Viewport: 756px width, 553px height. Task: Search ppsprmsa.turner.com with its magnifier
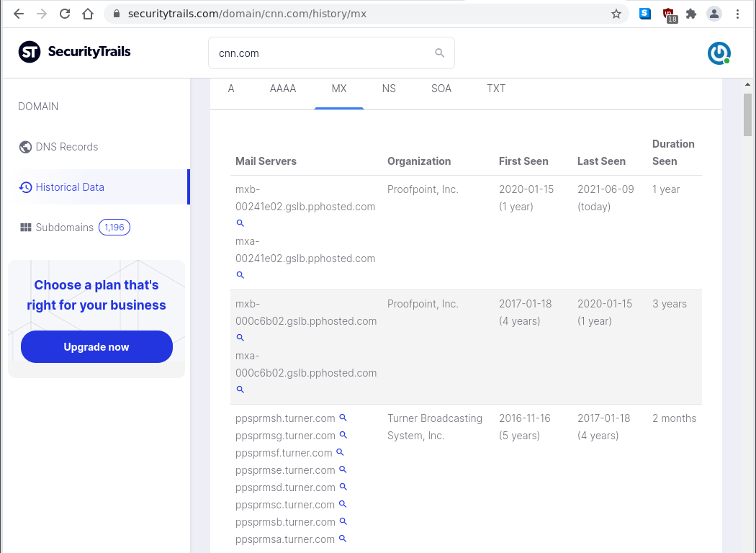point(343,539)
